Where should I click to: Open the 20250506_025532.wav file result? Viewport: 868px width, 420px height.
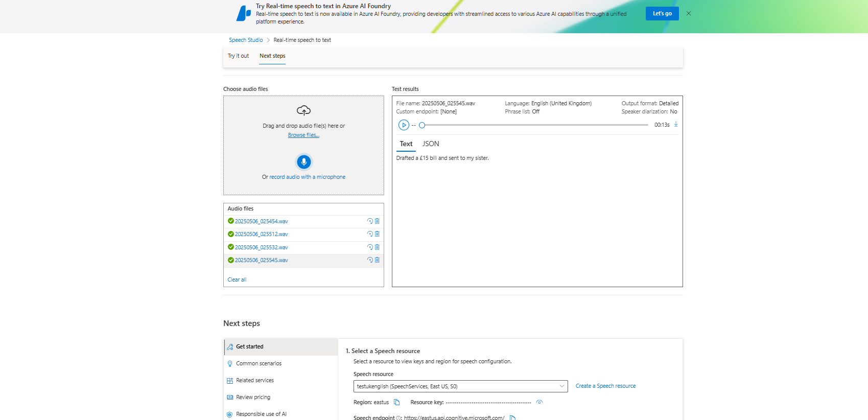coord(261,247)
